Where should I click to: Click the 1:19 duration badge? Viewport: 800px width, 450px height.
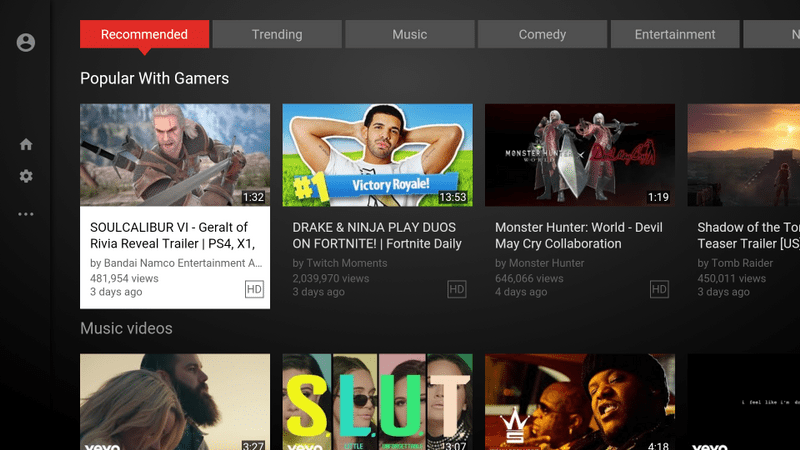coord(658,197)
